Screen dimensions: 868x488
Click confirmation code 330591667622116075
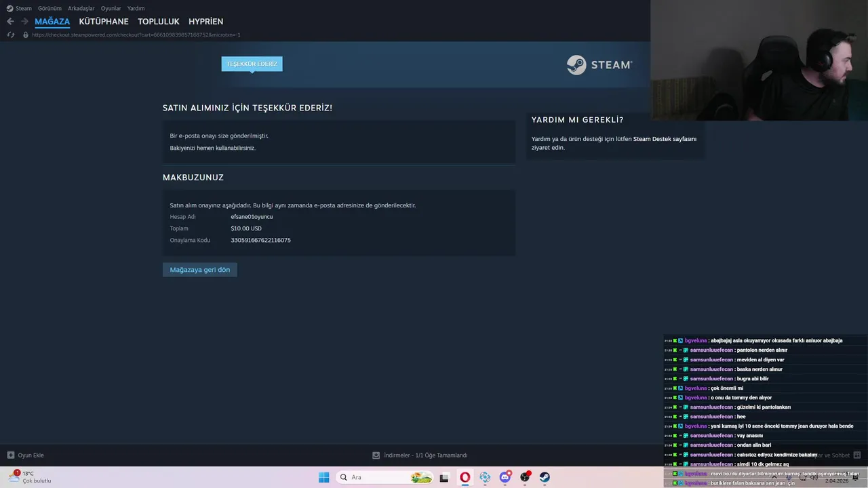pyautogui.click(x=261, y=240)
